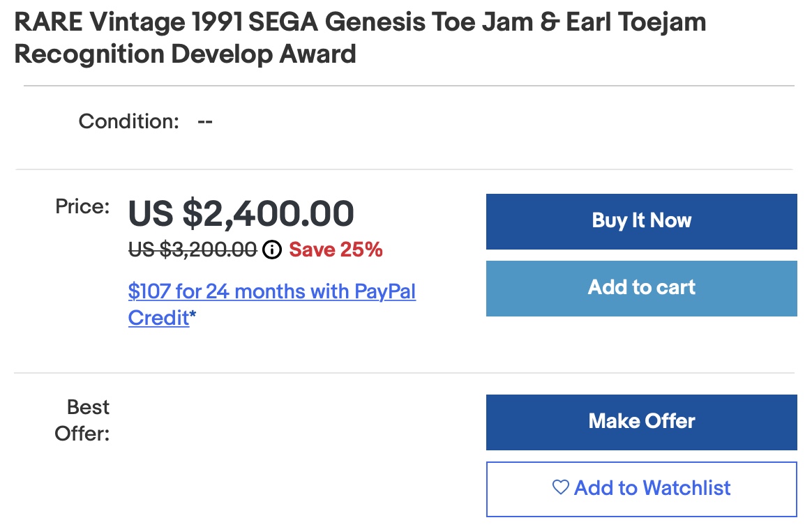The height and width of the screenshot is (527, 812).
Task: Click the red Save 25% text
Action: click(x=336, y=250)
